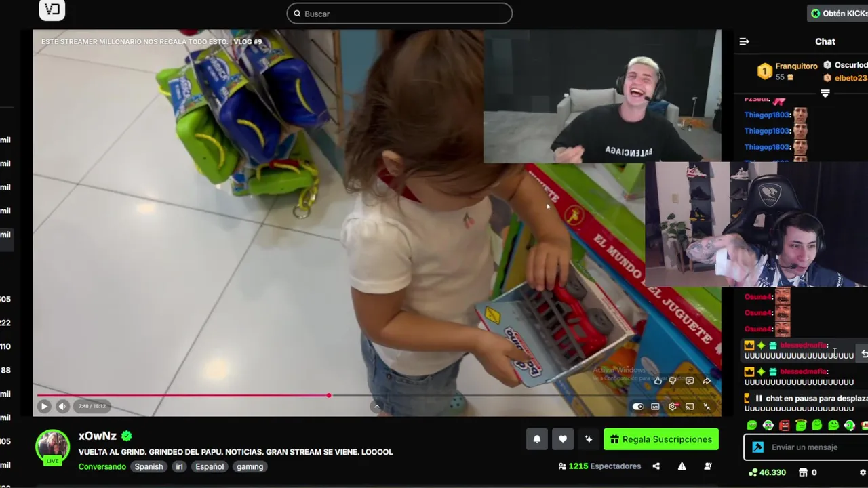Click the elbeto23 leaderboard name
868x488 pixels.
pyautogui.click(x=851, y=78)
